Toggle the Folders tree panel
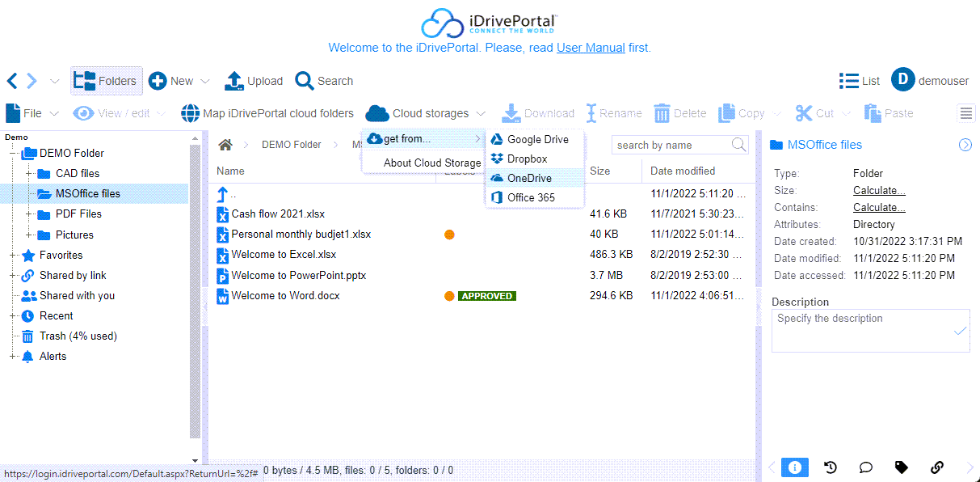Viewport: 980px width, 482px height. (x=106, y=81)
